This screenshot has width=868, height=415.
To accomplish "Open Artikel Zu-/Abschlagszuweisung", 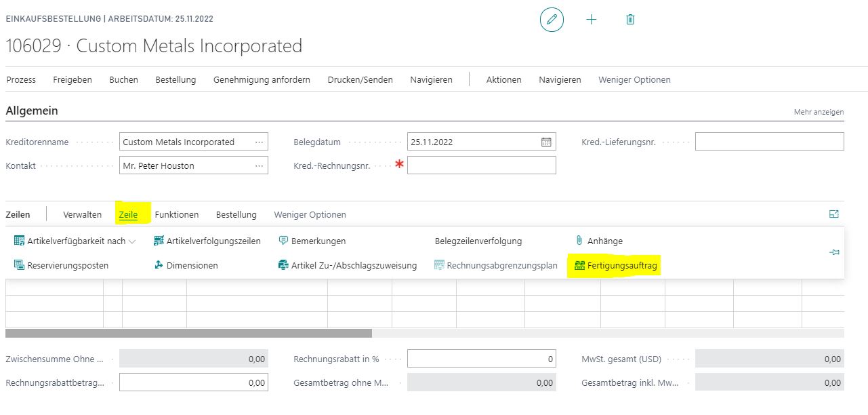I will click(348, 265).
